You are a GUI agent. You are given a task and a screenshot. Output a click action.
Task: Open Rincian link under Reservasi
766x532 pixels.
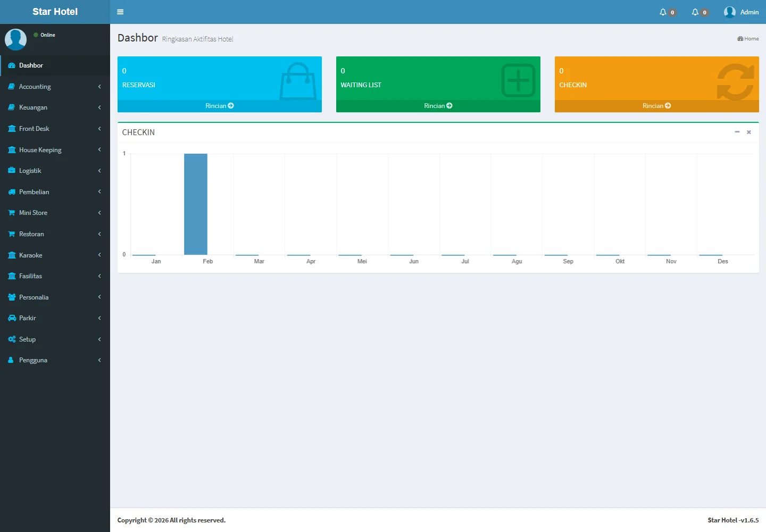click(x=219, y=106)
